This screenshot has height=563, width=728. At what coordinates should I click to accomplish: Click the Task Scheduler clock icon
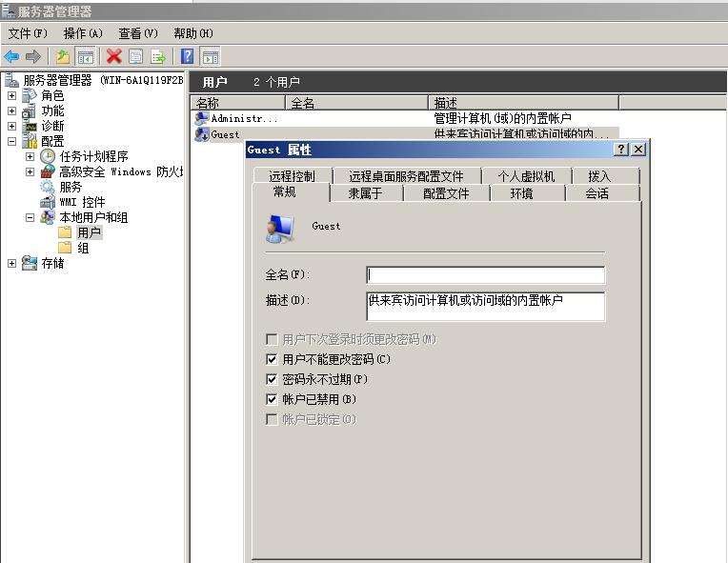(48, 156)
